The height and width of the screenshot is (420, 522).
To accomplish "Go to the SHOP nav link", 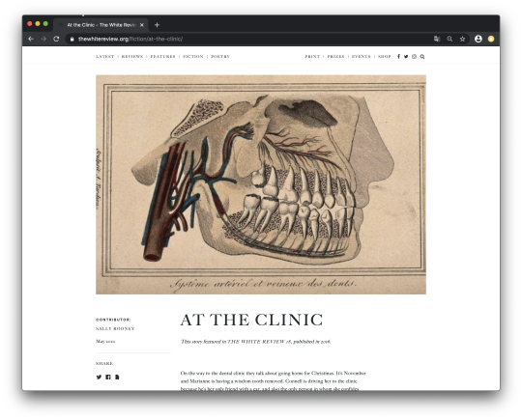I will [384, 57].
